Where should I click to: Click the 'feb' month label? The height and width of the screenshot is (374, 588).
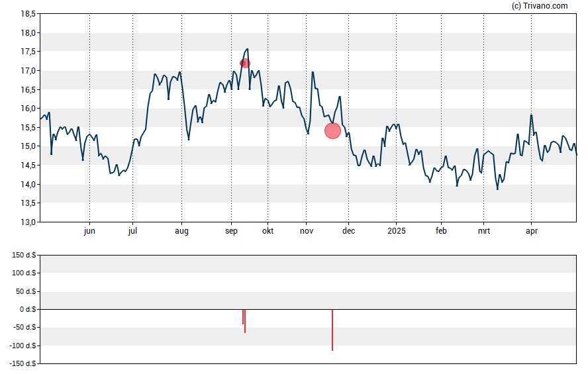441,230
